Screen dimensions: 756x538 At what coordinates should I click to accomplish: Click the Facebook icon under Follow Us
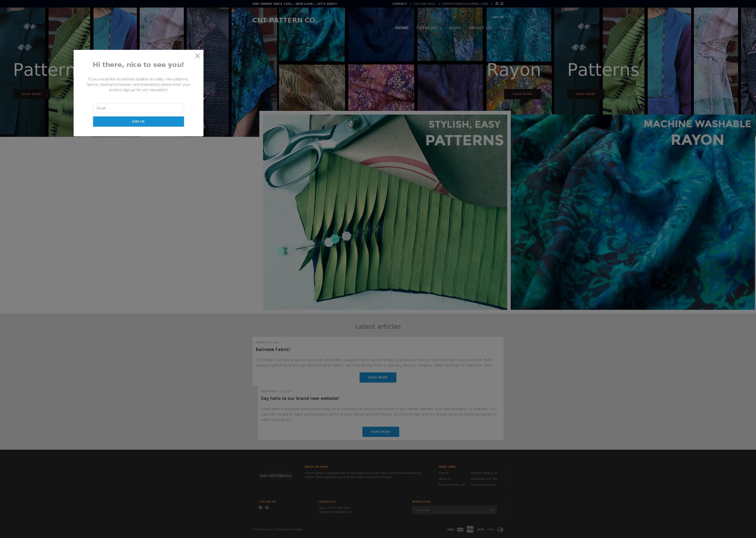[x=261, y=507]
